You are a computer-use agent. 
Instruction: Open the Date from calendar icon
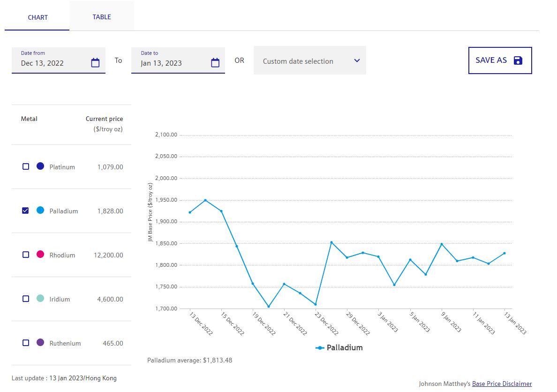[x=95, y=63]
